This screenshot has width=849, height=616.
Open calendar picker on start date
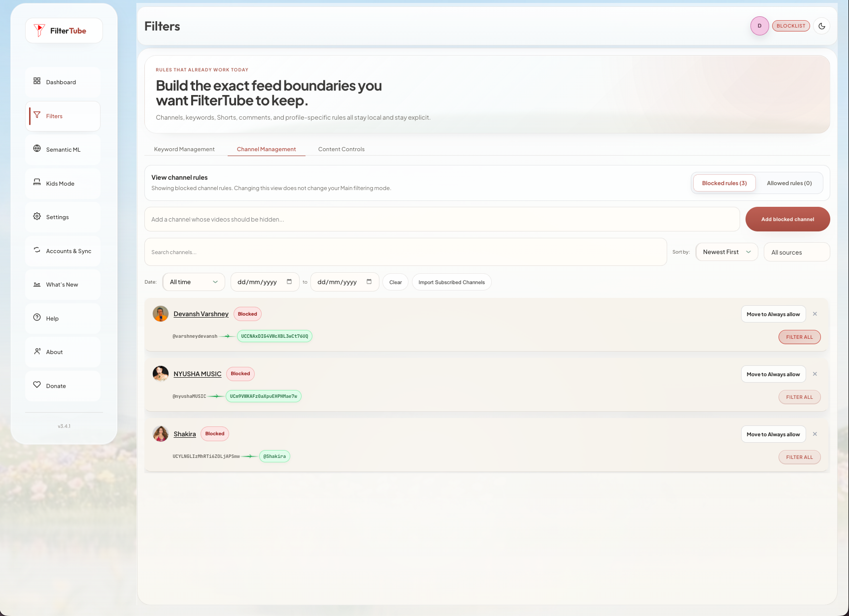289,282
